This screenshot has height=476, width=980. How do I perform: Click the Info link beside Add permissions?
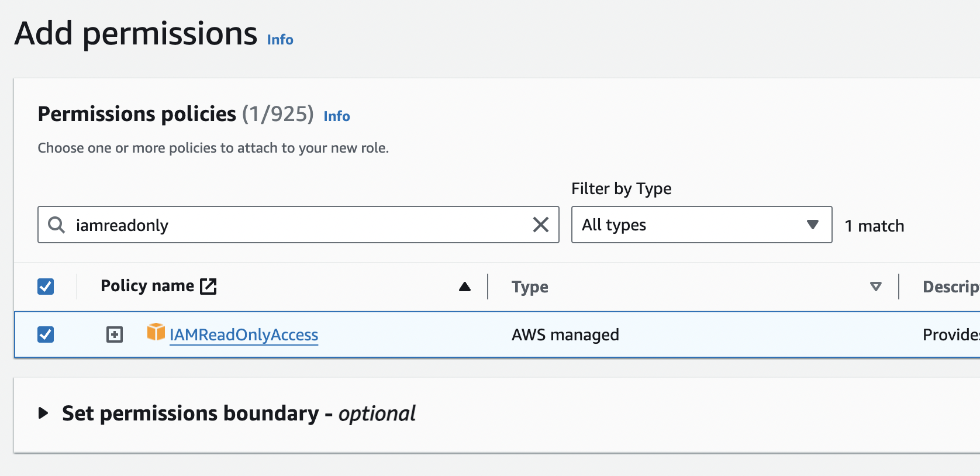click(x=280, y=40)
